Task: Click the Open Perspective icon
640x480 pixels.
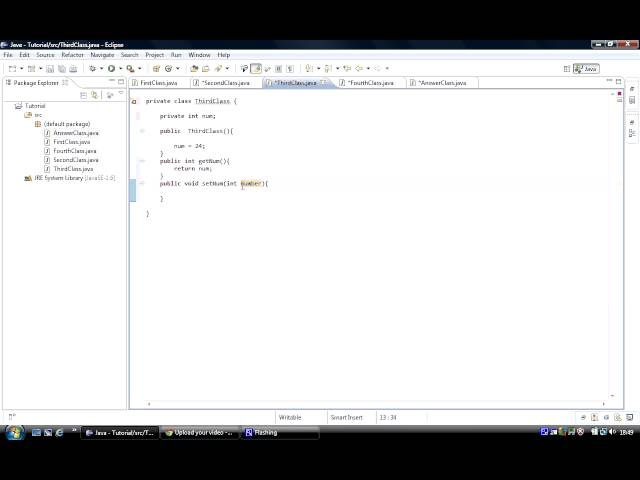Action: pos(567,69)
